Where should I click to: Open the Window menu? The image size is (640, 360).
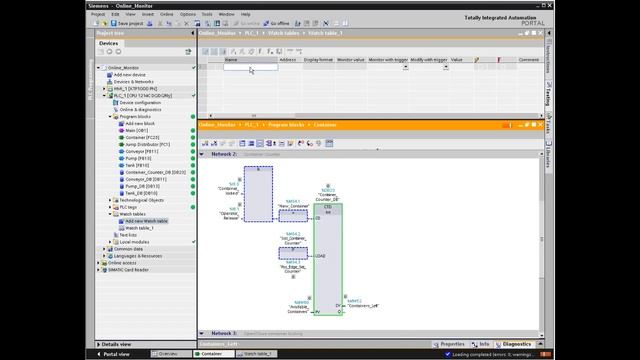[x=227, y=14]
